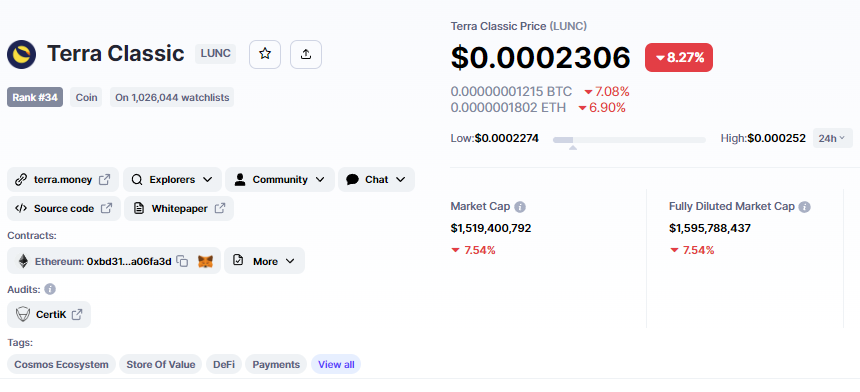Expand the Community dropdown

(280, 179)
